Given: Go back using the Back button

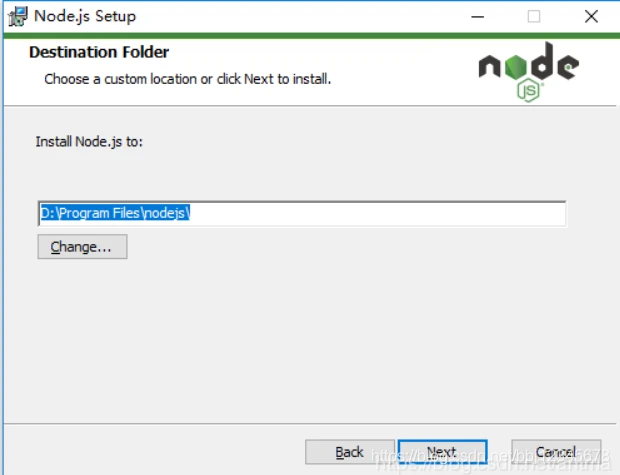Looking at the screenshot, I should click(350, 452).
